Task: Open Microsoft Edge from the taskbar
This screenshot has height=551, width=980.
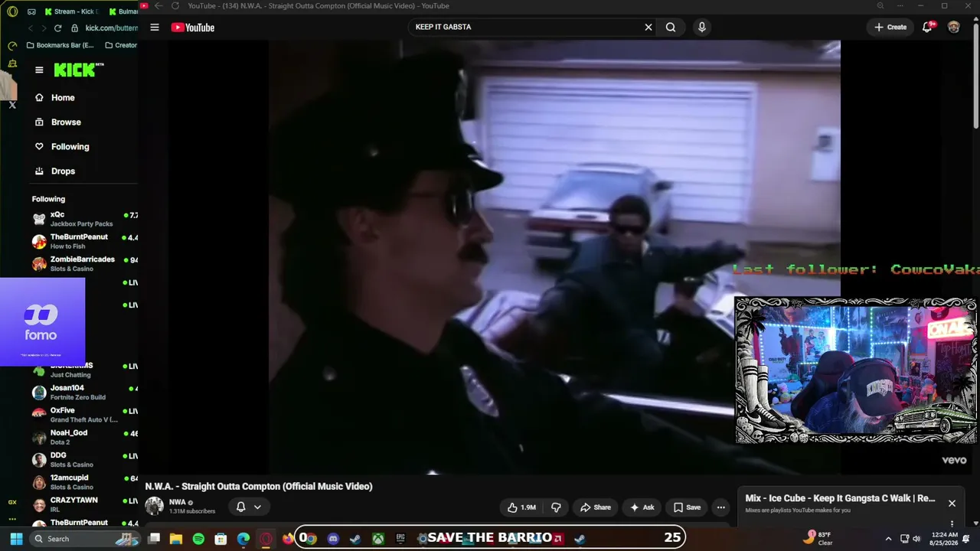Action: [x=243, y=539]
